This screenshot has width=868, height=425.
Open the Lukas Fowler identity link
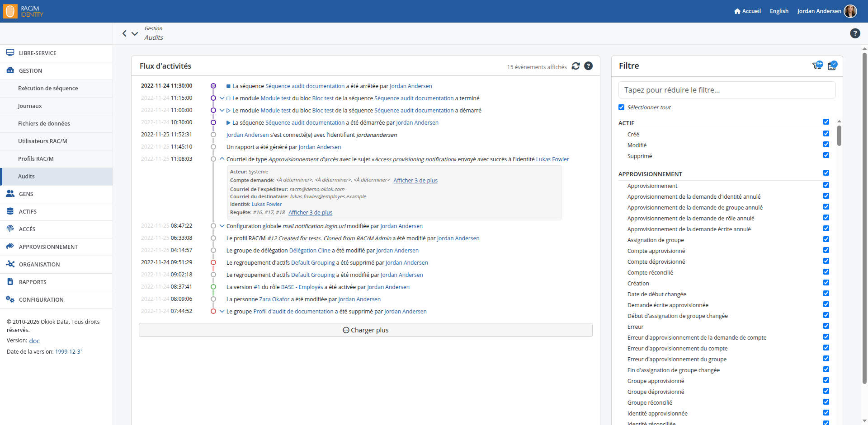click(x=552, y=159)
